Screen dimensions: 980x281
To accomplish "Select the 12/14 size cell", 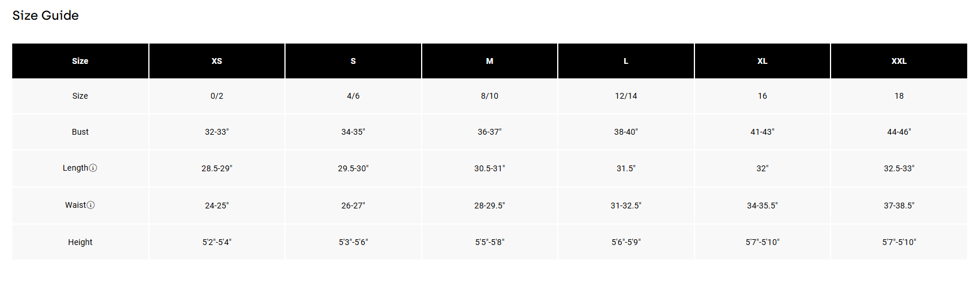I will pyautogui.click(x=626, y=96).
